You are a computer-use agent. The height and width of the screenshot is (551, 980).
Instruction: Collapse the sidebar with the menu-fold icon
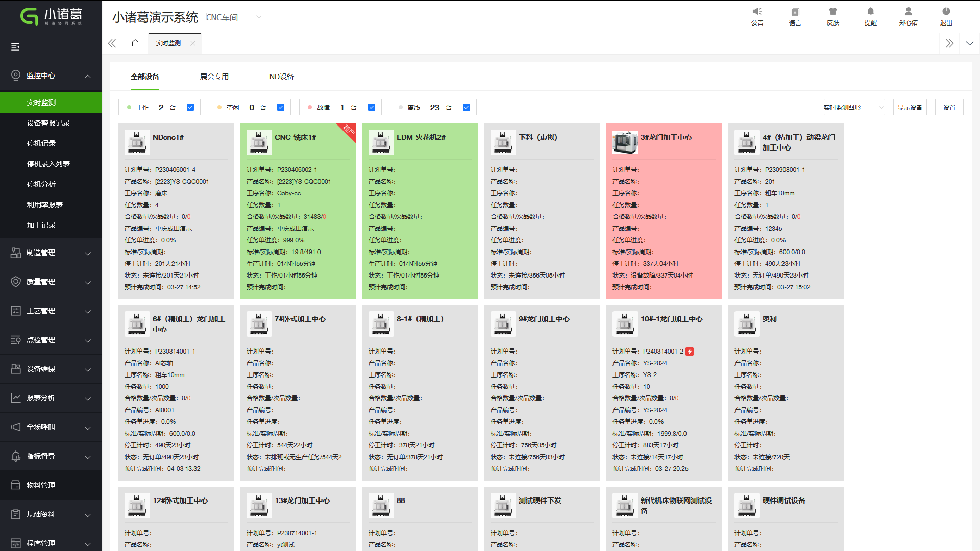pos(15,47)
